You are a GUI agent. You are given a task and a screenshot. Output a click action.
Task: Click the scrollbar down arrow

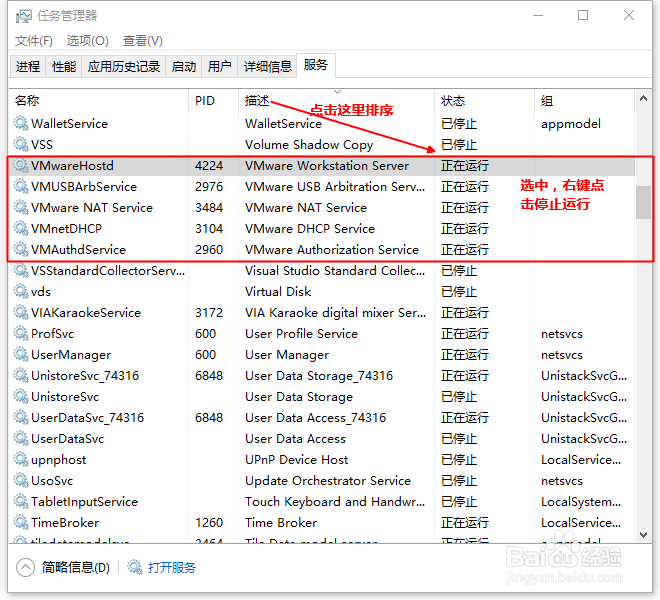643,535
